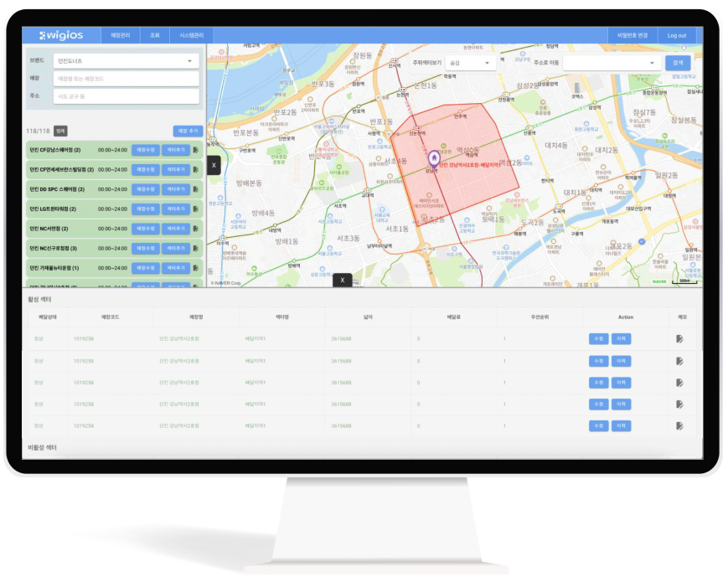
Task: Open memo icon in fifth active sector row
Action: point(679,425)
